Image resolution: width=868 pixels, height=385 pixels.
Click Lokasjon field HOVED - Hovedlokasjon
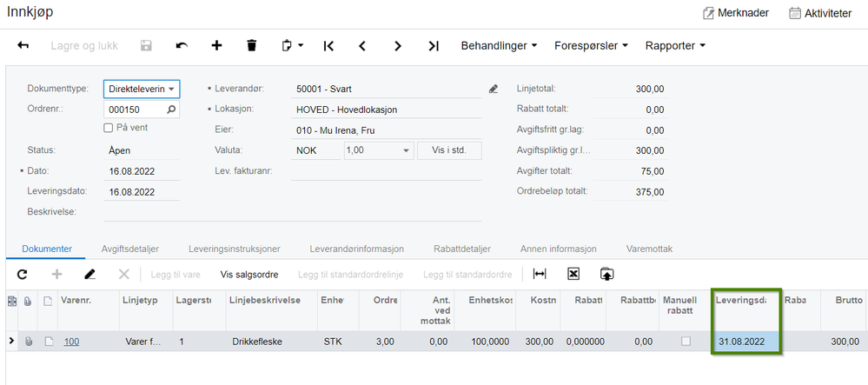(387, 110)
